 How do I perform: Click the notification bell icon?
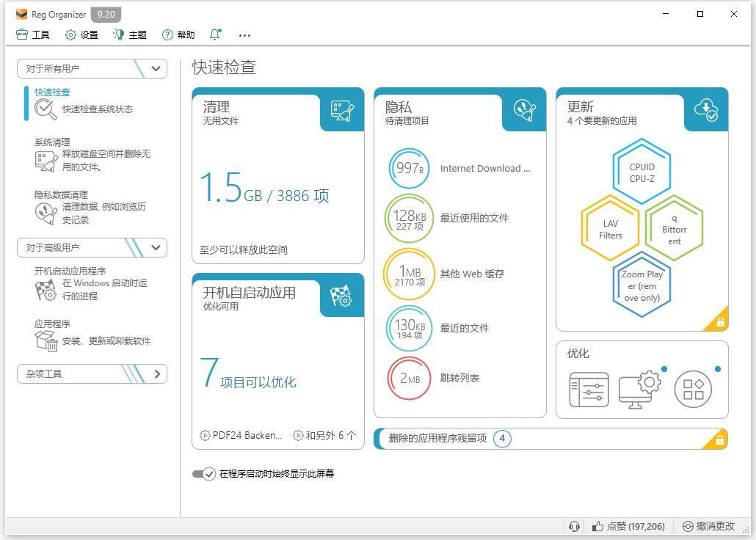point(215,34)
